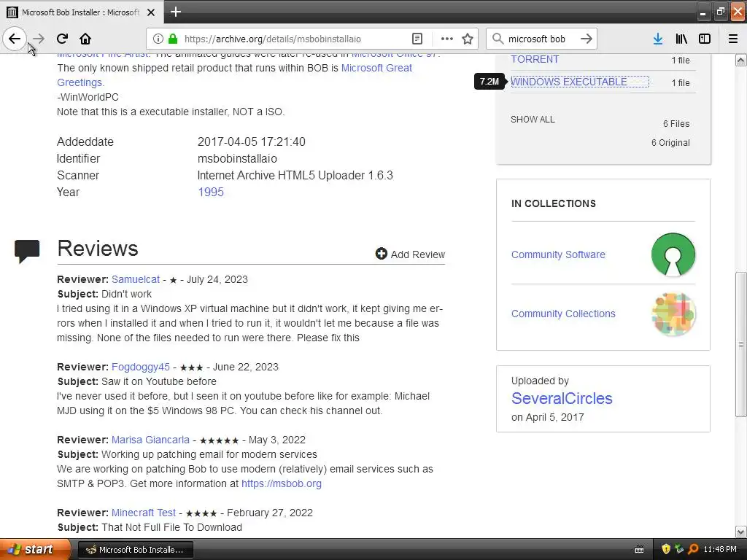Open the page actions three-dot menu
This screenshot has height=560, width=747.
point(447,39)
